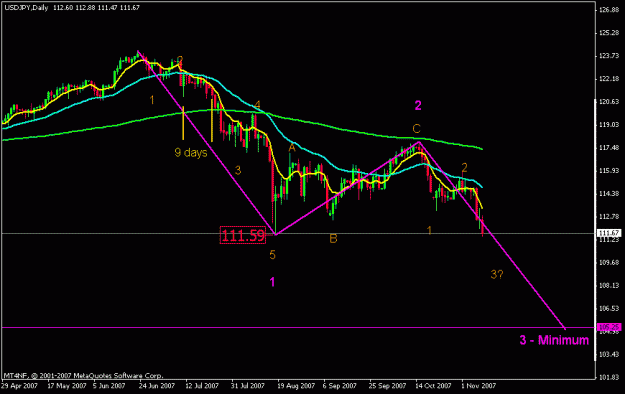Click the 125.28 price axis value
625x394 pixels.
tap(609, 33)
